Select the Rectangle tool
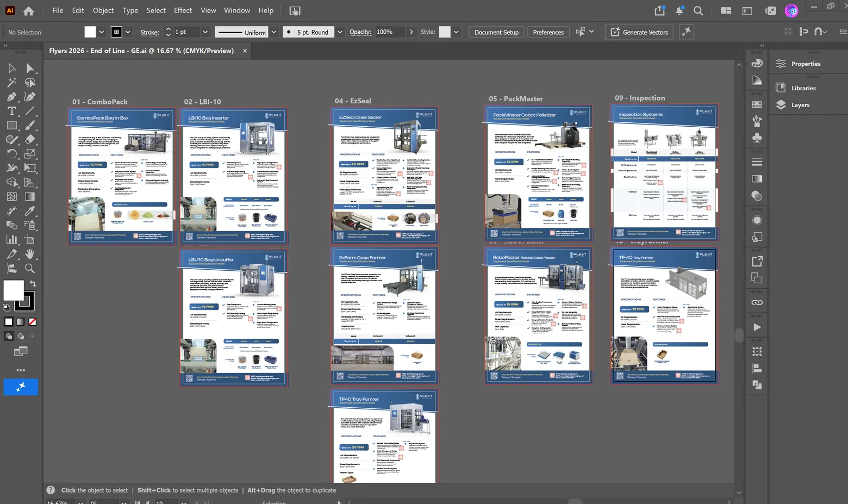 [12, 125]
